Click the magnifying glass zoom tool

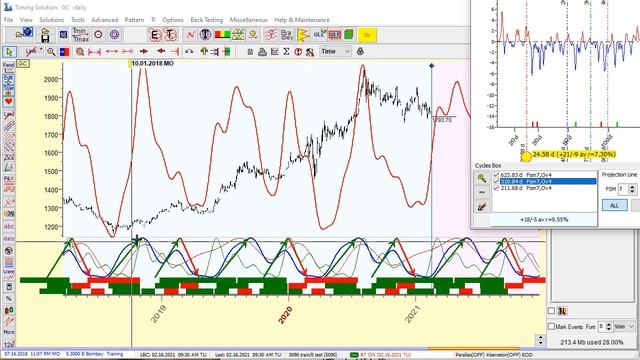click(x=51, y=51)
